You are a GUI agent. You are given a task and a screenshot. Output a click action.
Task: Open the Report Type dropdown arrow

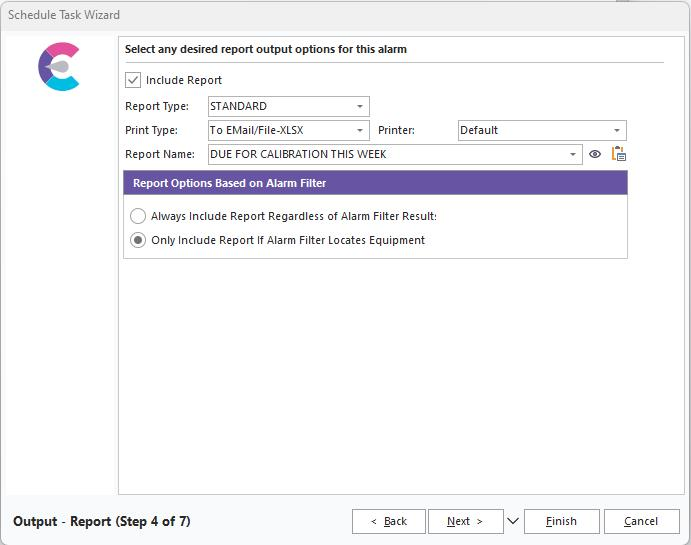tap(360, 106)
